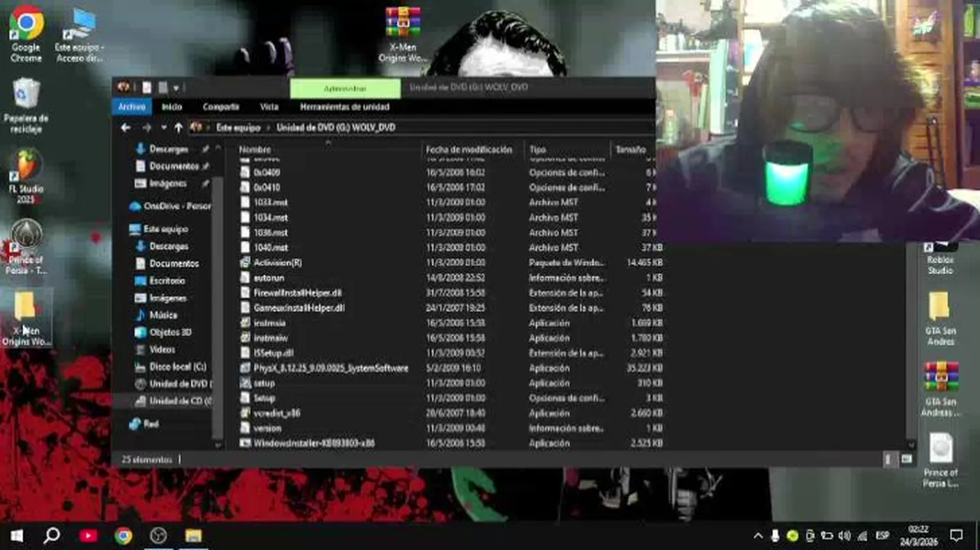Select FirewallInstallHelper.dll file
Screen dimensions: 980x550
point(298,293)
